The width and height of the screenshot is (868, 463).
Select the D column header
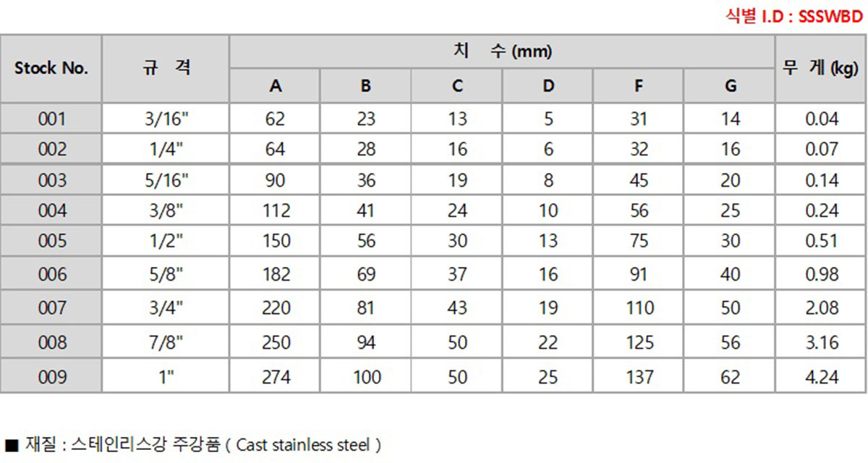click(548, 86)
